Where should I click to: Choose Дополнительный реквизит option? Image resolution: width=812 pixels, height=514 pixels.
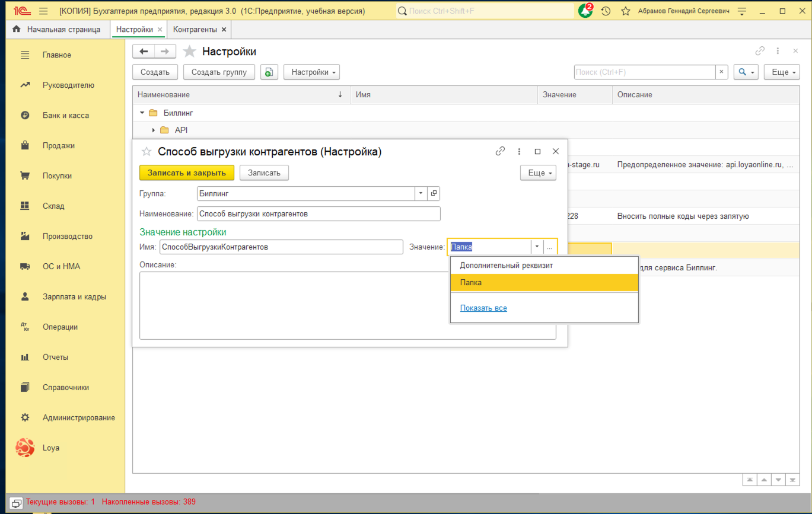[x=544, y=266]
